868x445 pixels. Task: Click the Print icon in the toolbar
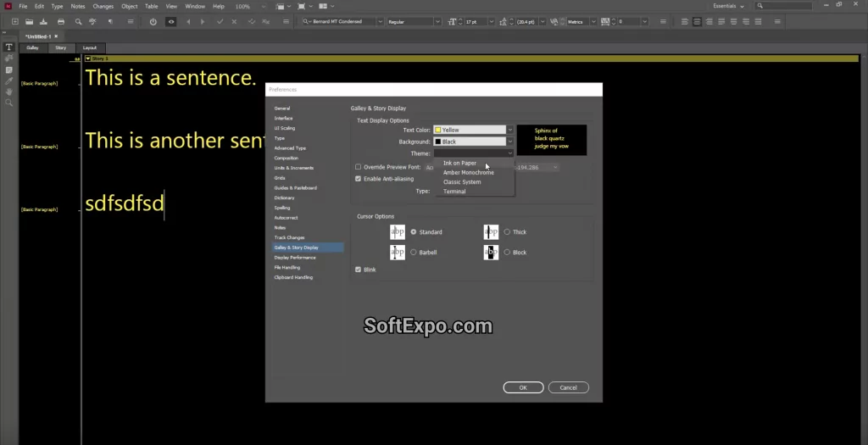click(60, 21)
